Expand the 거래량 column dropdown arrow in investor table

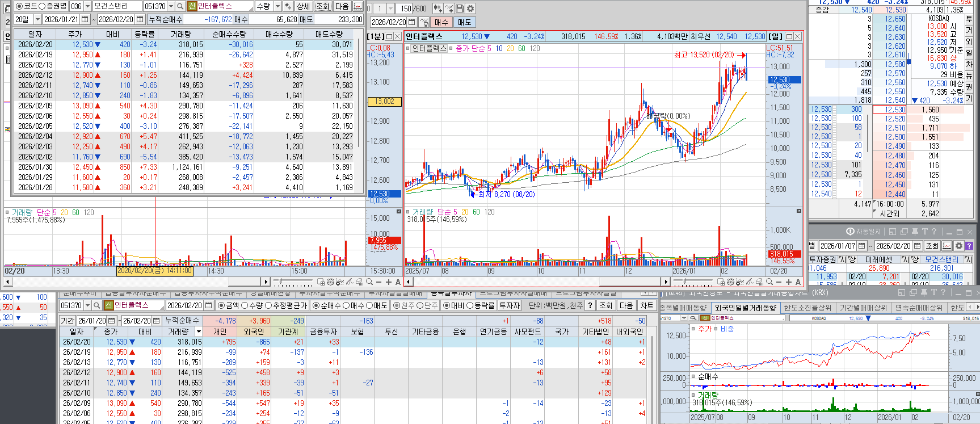pyautogui.click(x=199, y=331)
